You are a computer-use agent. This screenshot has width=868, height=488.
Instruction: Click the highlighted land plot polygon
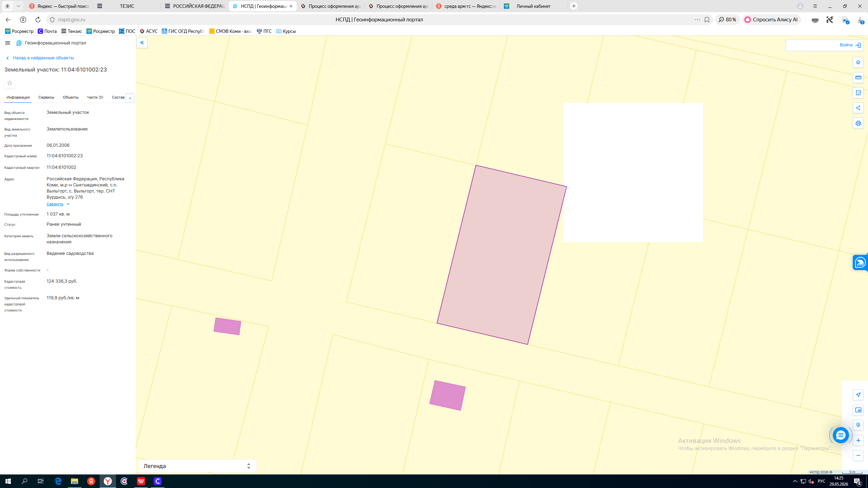pos(502,255)
